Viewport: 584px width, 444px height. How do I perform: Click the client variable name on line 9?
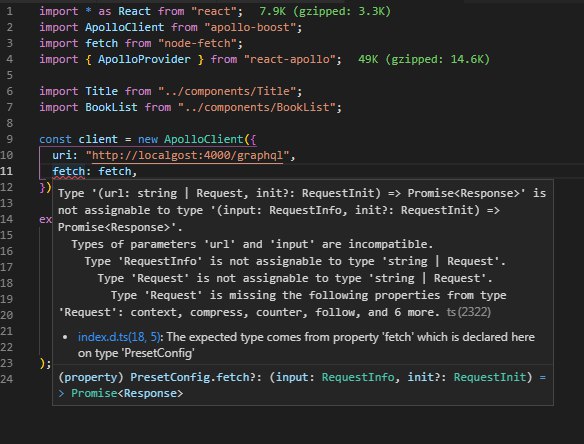click(x=98, y=139)
